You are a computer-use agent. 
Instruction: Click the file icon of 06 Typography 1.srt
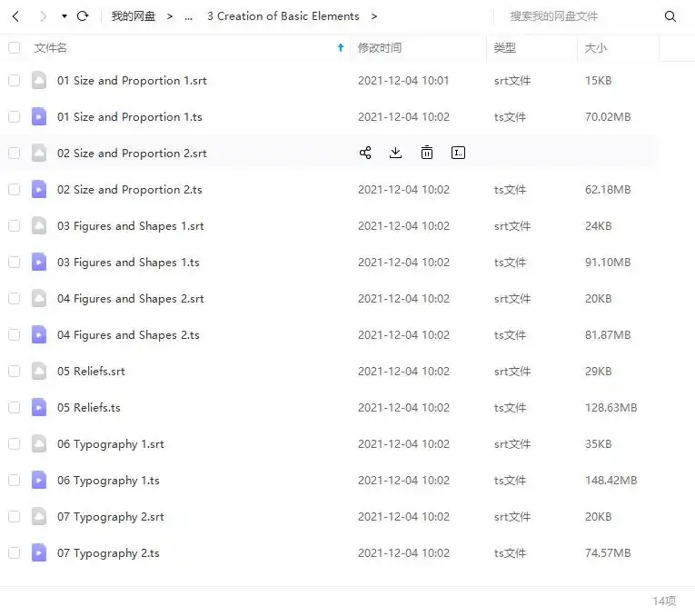[x=39, y=443]
